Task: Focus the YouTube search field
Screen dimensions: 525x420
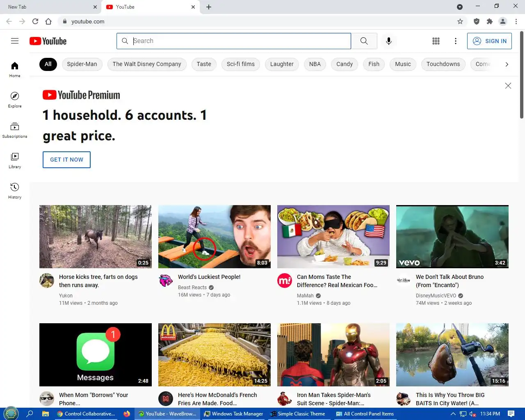Action: [234, 41]
